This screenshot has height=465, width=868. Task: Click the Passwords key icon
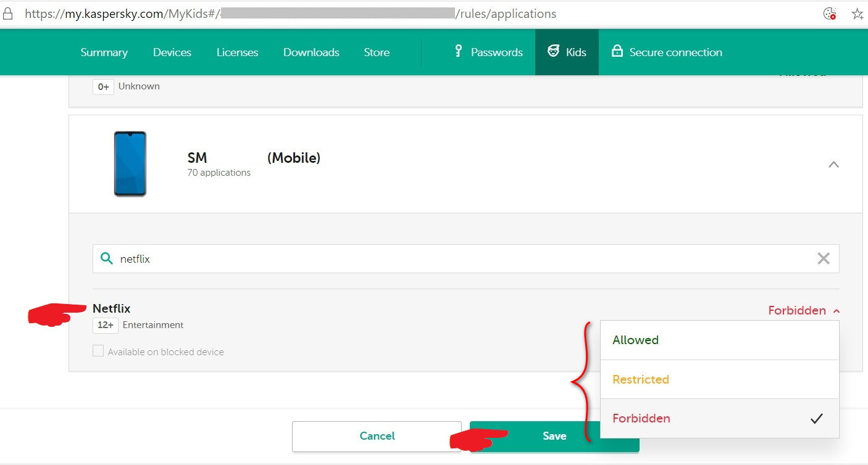pyautogui.click(x=458, y=51)
